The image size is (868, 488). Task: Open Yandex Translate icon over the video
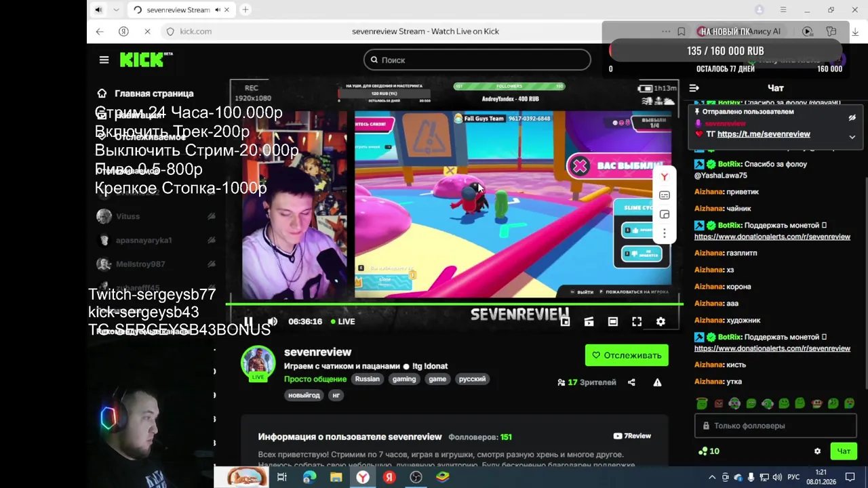tap(665, 177)
